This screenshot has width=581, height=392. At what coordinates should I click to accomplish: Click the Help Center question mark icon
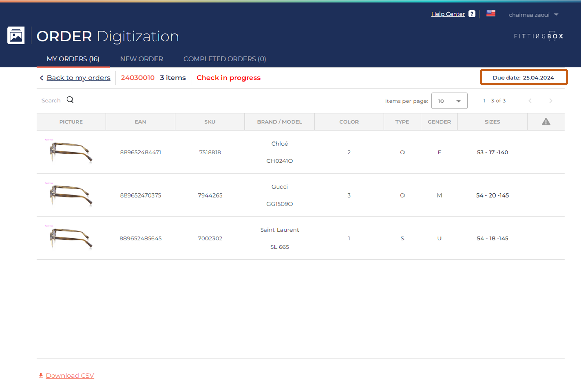point(472,14)
